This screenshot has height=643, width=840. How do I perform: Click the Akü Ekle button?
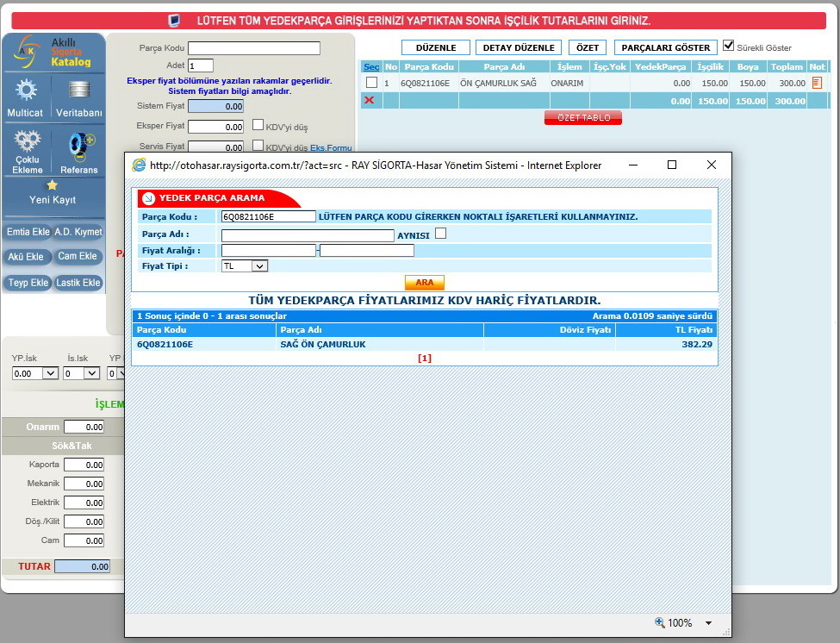(x=26, y=257)
